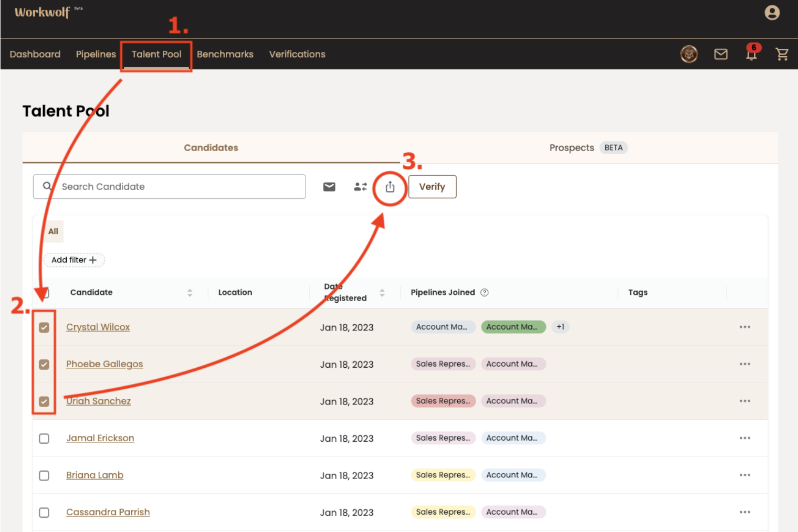This screenshot has height=532, width=798.
Task: Click the user account profile icon
Action: [772, 13]
